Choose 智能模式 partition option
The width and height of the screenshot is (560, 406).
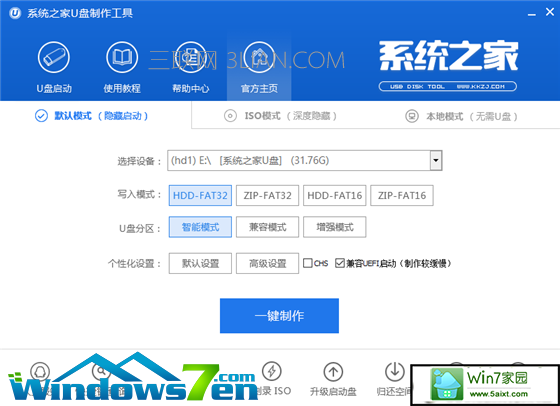(x=200, y=227)
